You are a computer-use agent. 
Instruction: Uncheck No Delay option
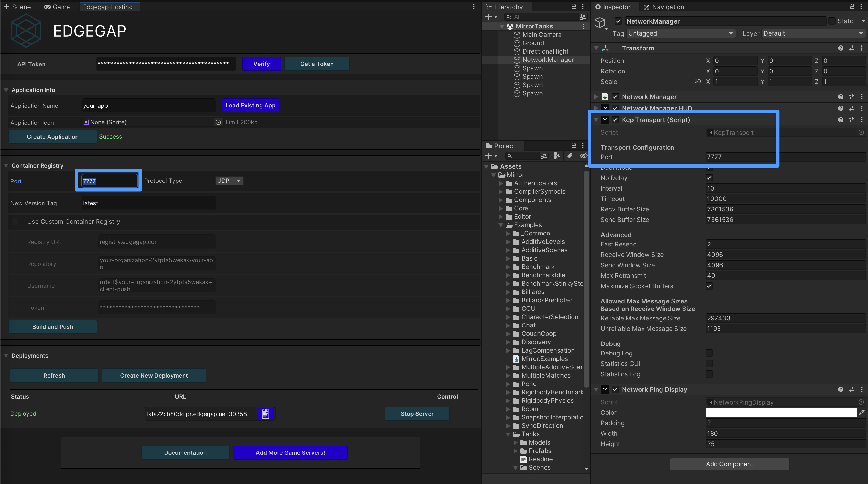pos(709,178)
